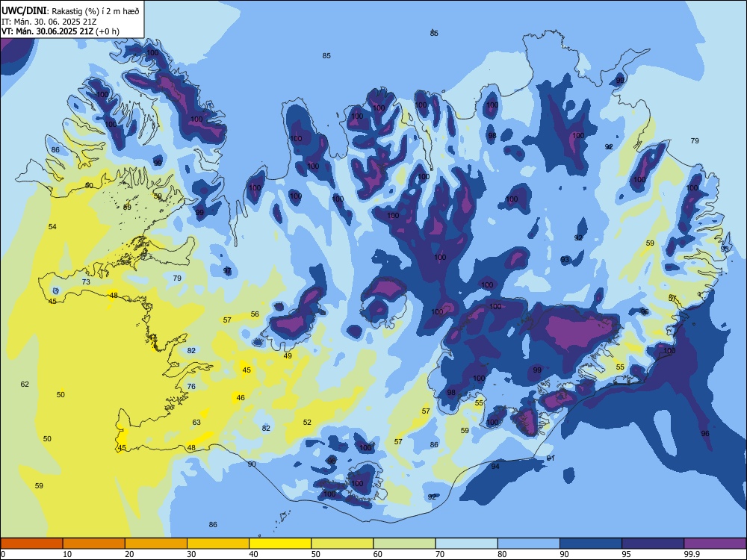Click the map value '76'
Screen dimensions: 747x560
click(x=191, y=387)
